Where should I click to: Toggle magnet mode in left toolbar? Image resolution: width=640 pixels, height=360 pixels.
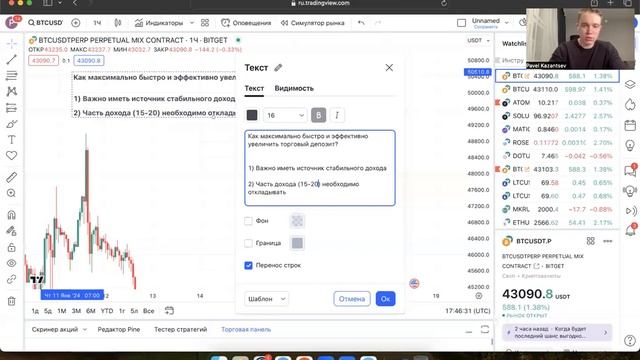tap(11, 215)
